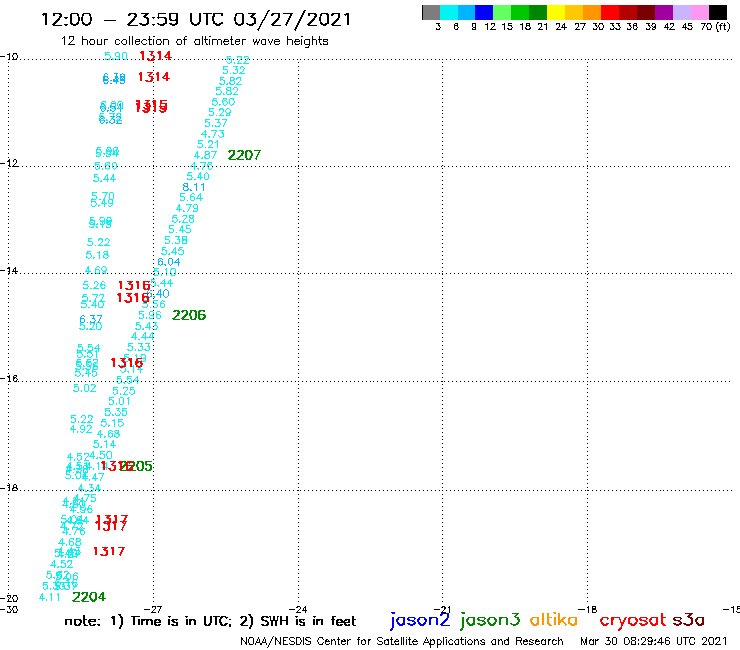Click the green time label '2207'
This screenshot has width=740, height=650.
tap(244, 155)
